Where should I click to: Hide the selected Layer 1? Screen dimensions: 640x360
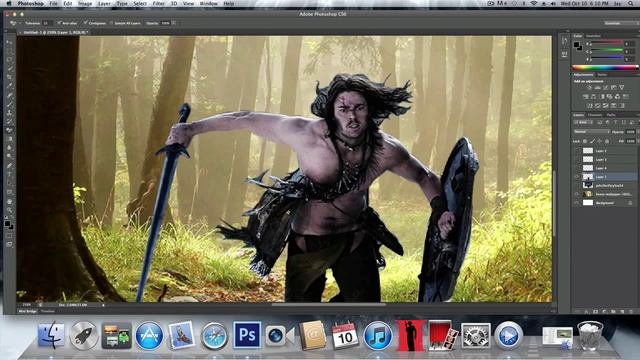[577, 177]
